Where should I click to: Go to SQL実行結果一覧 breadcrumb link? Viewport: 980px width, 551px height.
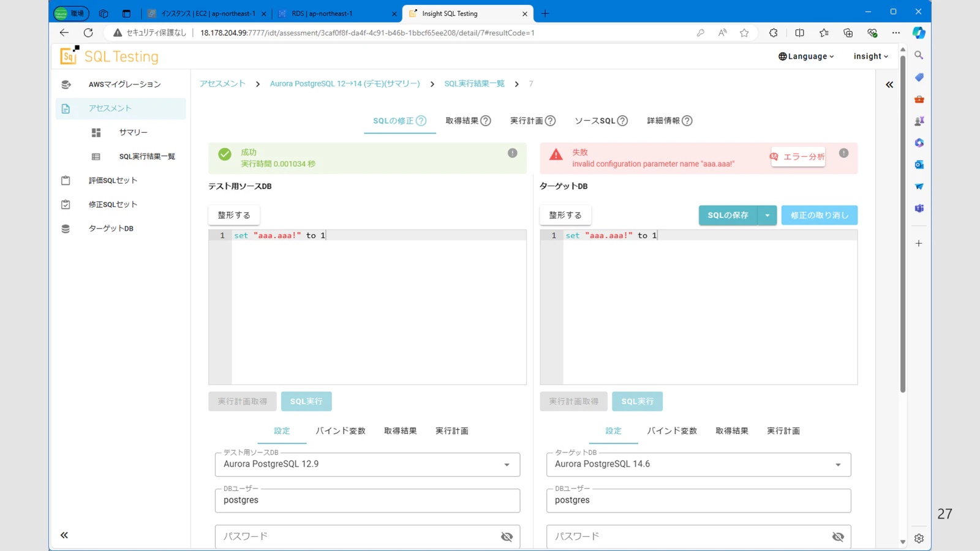click(x=474, y=84)
